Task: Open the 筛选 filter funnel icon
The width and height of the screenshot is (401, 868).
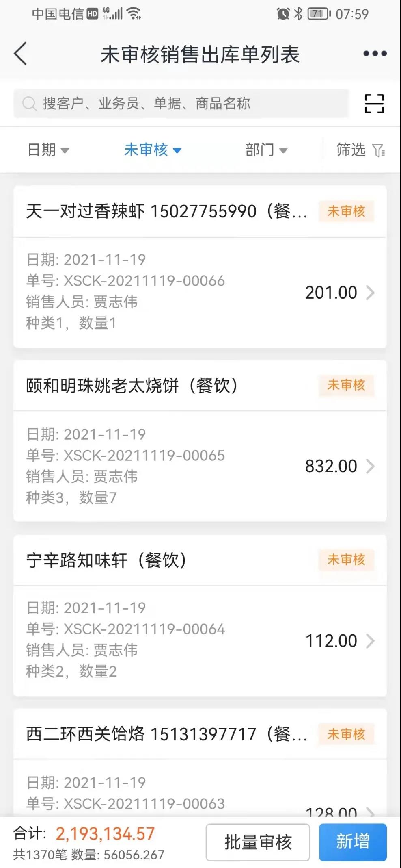Action: click(x=379, y=151)
